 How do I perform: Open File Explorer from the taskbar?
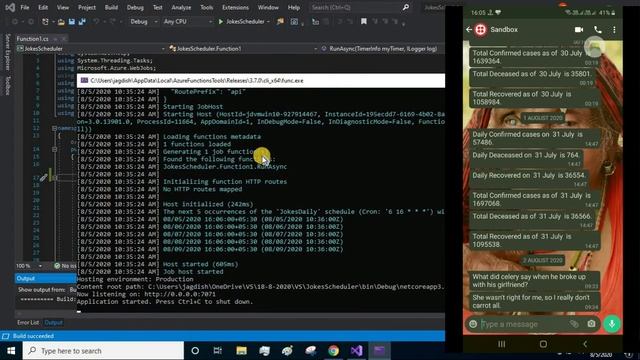(241, 351)
